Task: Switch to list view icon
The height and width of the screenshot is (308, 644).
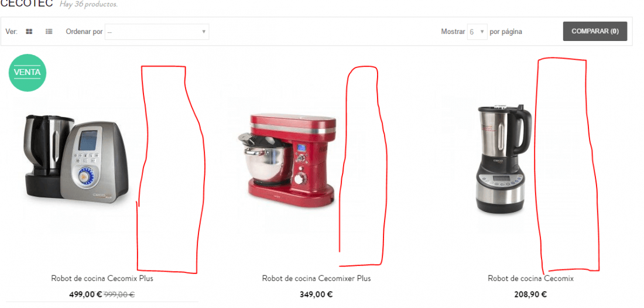Action: [49, 32]
